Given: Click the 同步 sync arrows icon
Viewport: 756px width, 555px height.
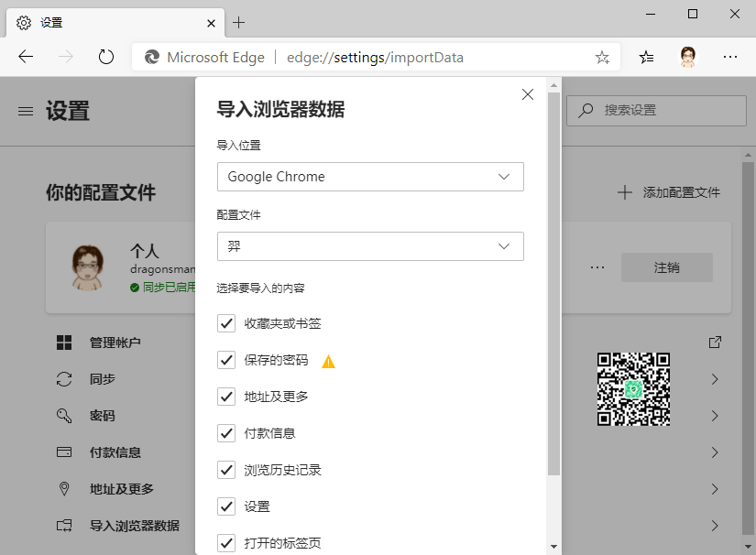Looking at the screenshot, I should coord(63,379).
